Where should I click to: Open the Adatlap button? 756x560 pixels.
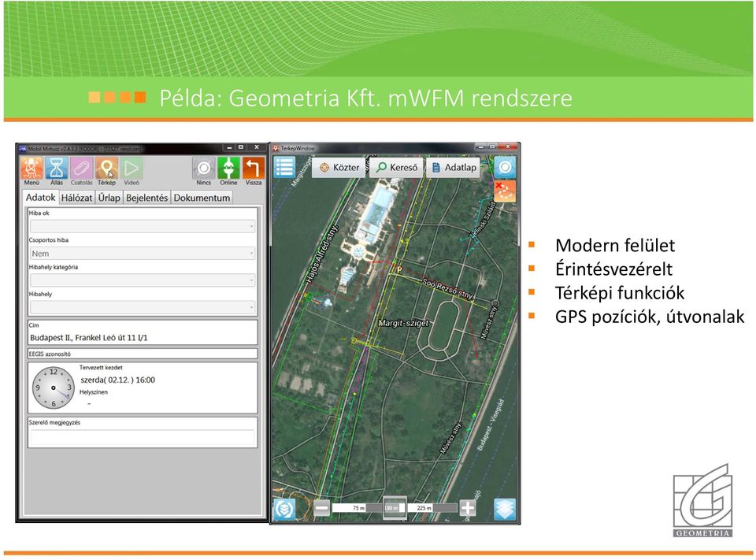[454, 168]
